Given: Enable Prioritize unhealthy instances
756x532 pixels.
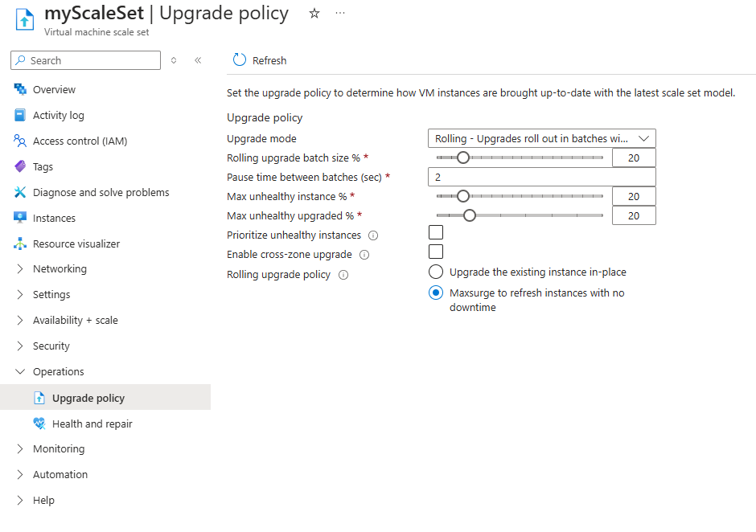Looking at the screenshot, I should [435, 232].
